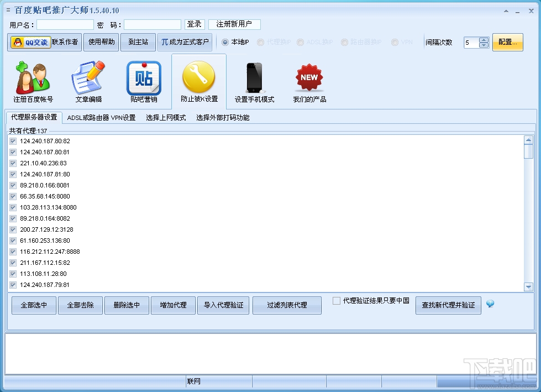
Task: Decrease the 间隔次数 spinner value
Action: tap(484, 45)
